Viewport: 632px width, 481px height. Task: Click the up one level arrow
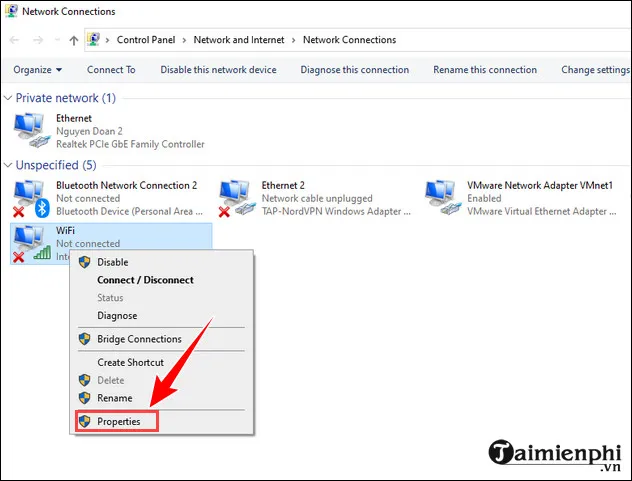click(74, 40)
